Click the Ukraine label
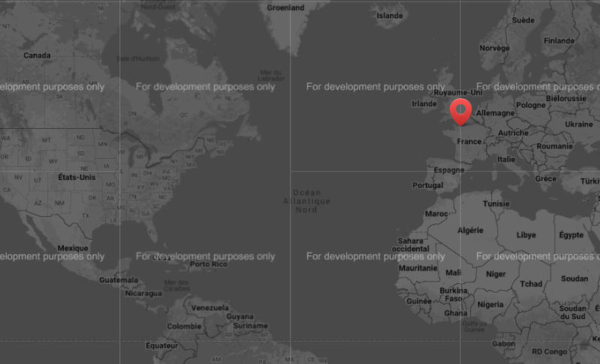Screen dimensions: 600x364 coord(578,124)
